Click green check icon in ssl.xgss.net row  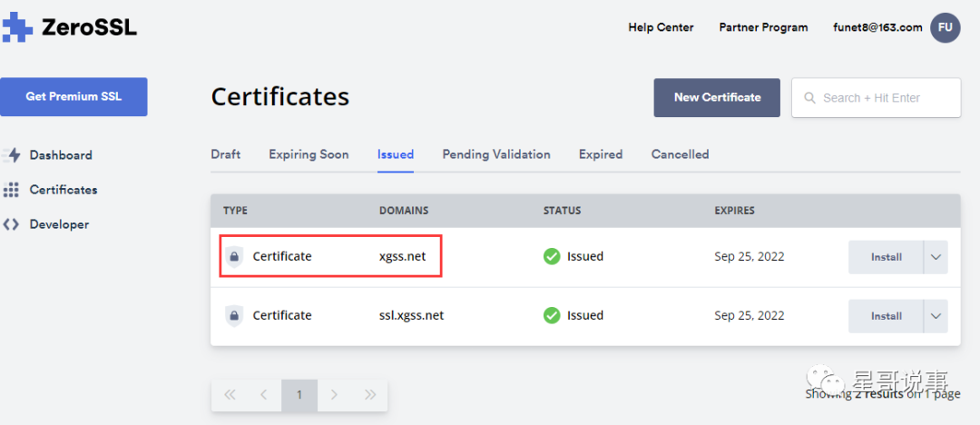click(552, 315)
